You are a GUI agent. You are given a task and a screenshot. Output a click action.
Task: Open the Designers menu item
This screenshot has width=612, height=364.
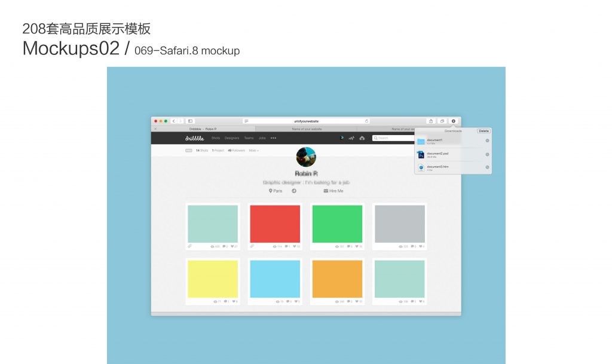coord(232,138)
